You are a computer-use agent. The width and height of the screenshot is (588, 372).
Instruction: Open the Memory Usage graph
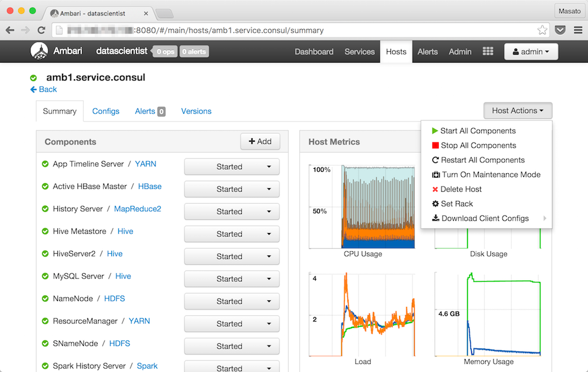tap(488, 315)
